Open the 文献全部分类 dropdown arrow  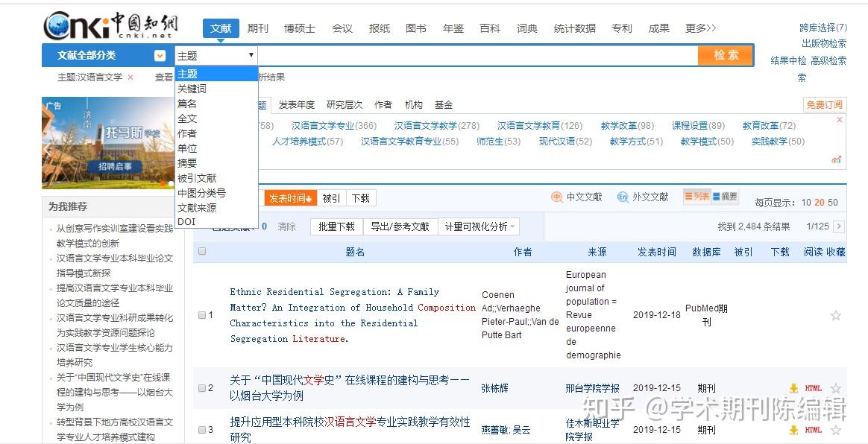click(159, 55)
